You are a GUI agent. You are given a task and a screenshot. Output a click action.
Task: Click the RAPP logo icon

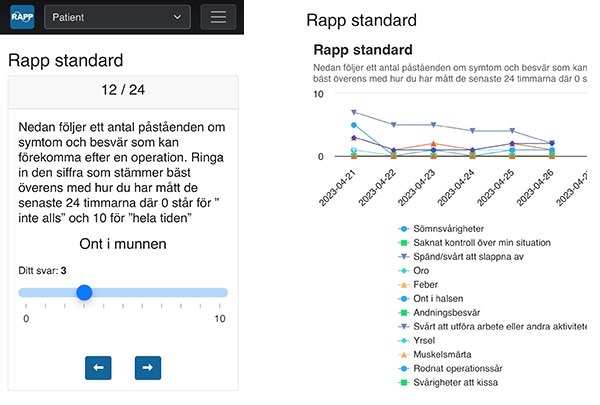22,17
